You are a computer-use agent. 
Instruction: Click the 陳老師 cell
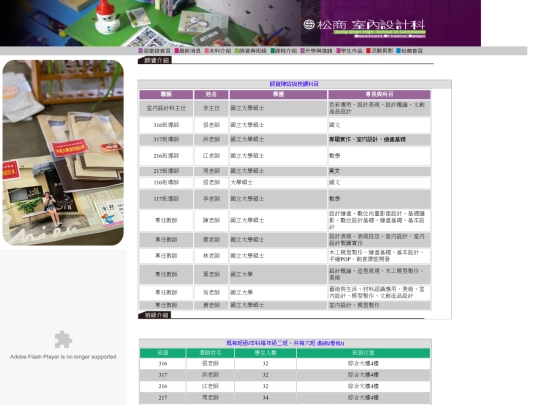tap(211, 220)
